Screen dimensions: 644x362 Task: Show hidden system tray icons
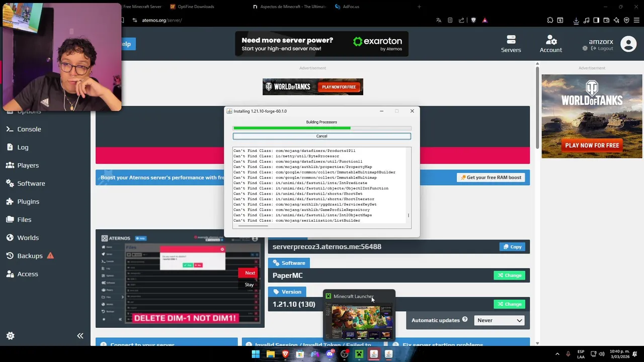pyautogui.click(x=557, y=354)
